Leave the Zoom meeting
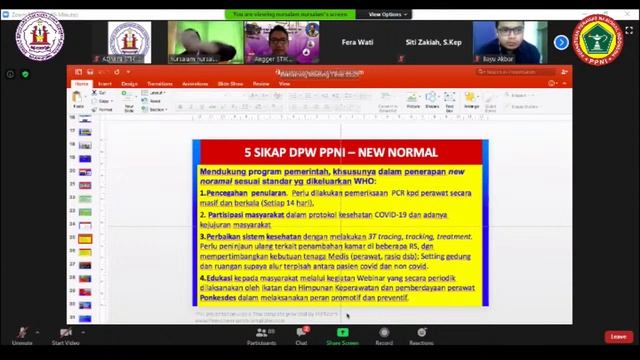Viewport: 640px width, 360px height. (x=619, y=337)
